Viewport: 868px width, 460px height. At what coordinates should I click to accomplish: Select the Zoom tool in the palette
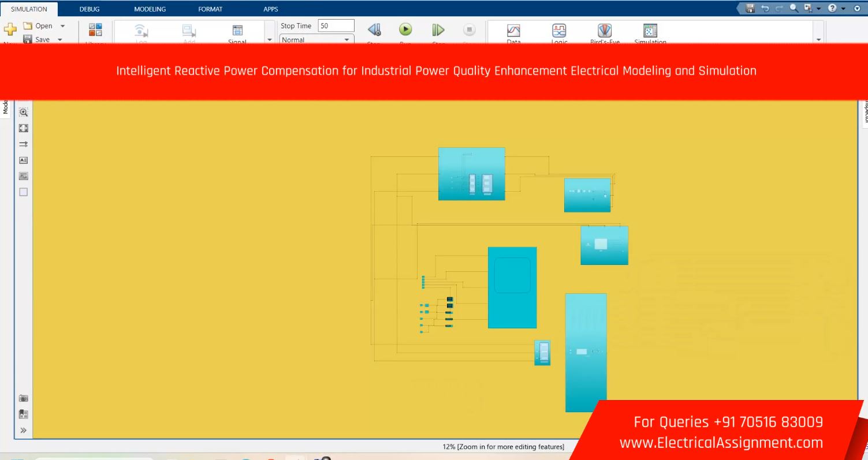click(x=24, y=113)
